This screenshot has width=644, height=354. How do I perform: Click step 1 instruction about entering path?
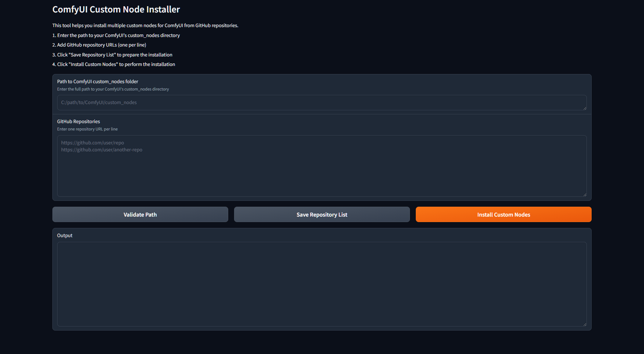pos(116,35)
